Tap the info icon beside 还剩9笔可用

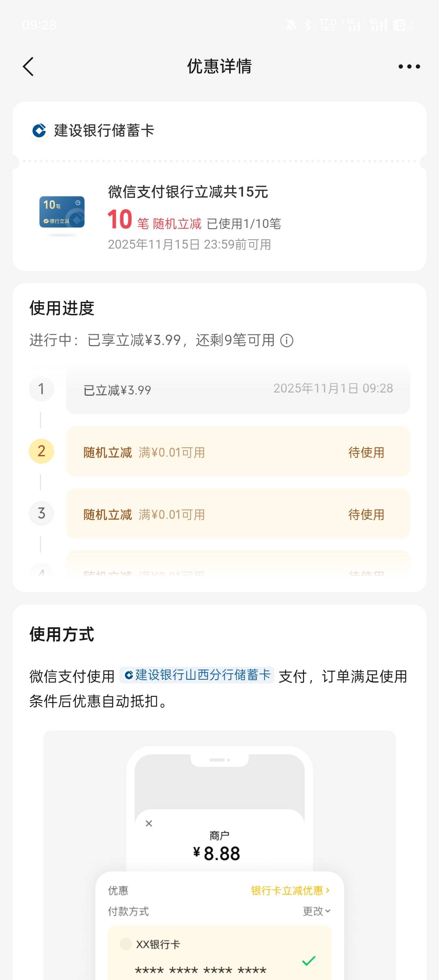287,340
